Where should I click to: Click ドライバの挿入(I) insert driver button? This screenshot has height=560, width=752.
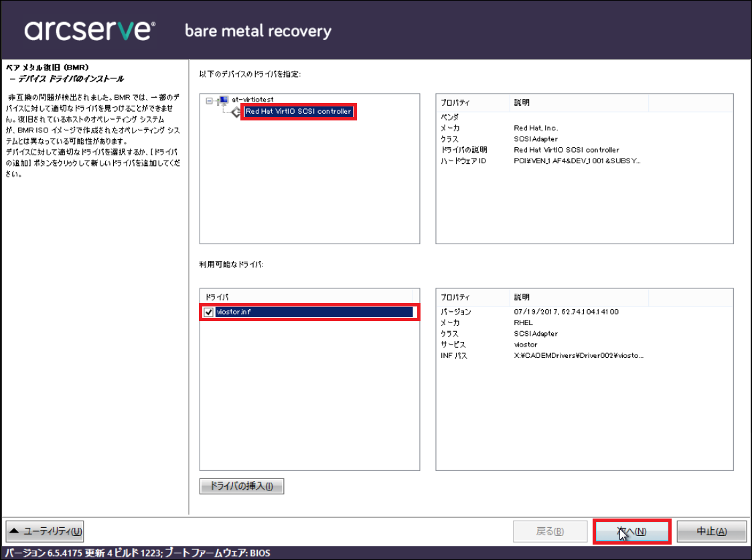[242, 486]
